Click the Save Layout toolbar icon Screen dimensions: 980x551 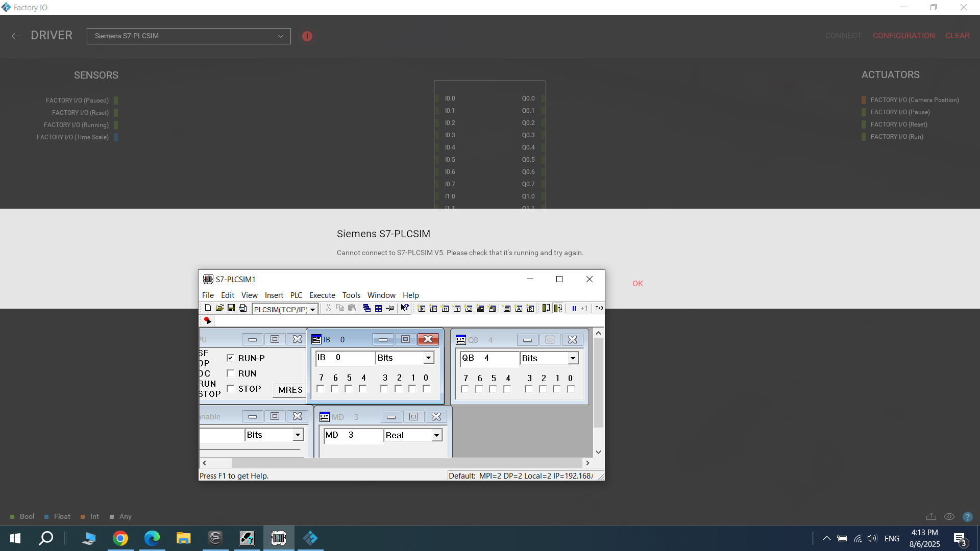(x=243, y=308)
